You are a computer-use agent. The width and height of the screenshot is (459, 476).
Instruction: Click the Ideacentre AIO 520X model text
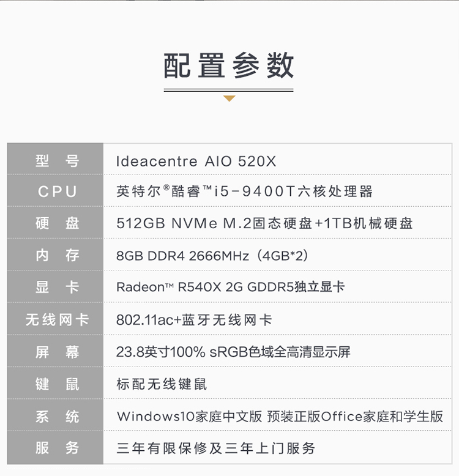(196, 161)
